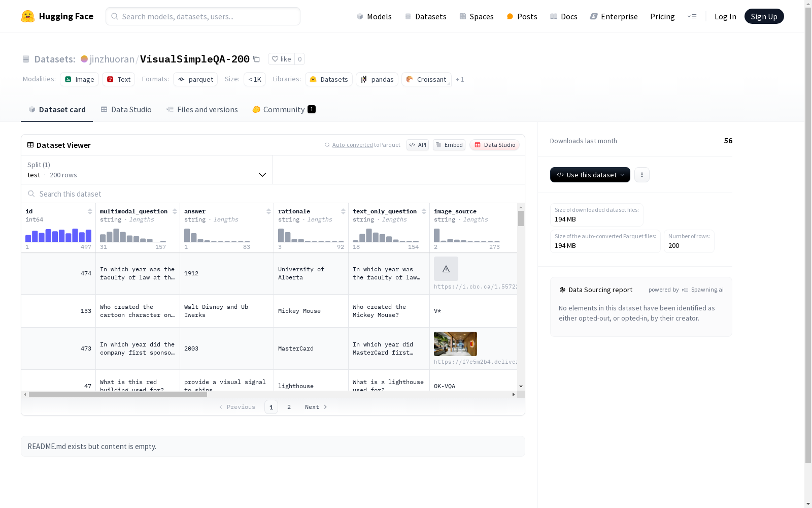Viewport: 812px width, 508px height.
Task: Switch to the Dataset card tab
Action: coord(57,110)
